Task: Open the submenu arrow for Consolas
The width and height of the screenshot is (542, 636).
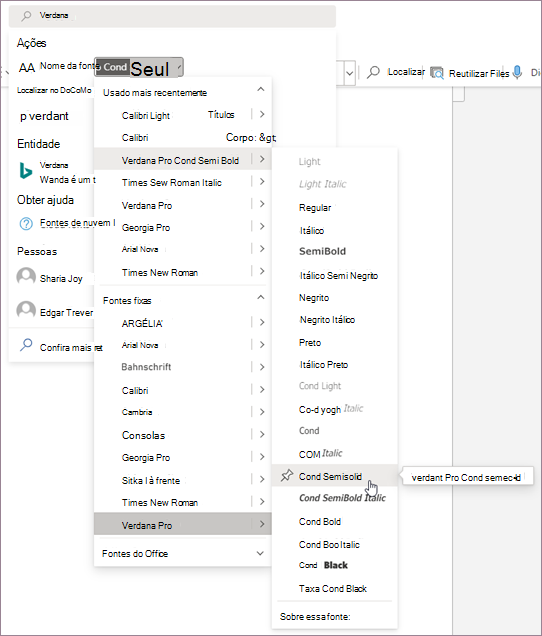Action: point(262,434)
